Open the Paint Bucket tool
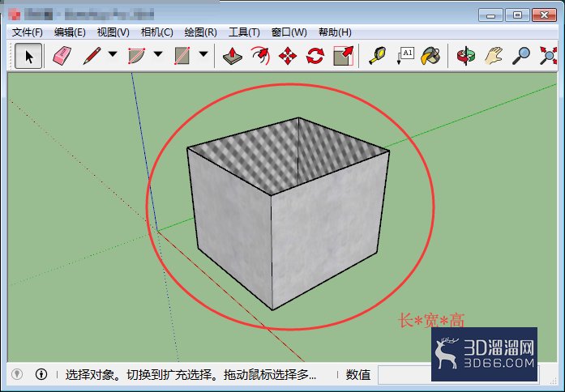Viewport: 565px width, 392px height. 430,56
